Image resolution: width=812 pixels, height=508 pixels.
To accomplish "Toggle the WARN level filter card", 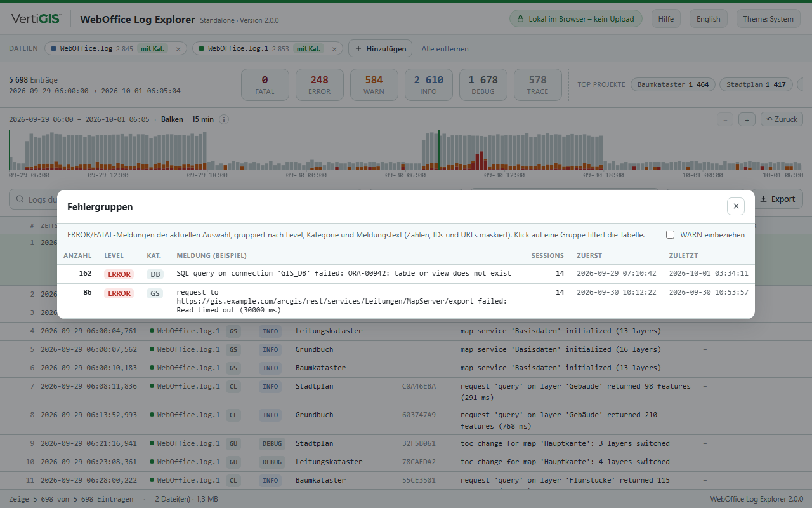I will [374, 84].
